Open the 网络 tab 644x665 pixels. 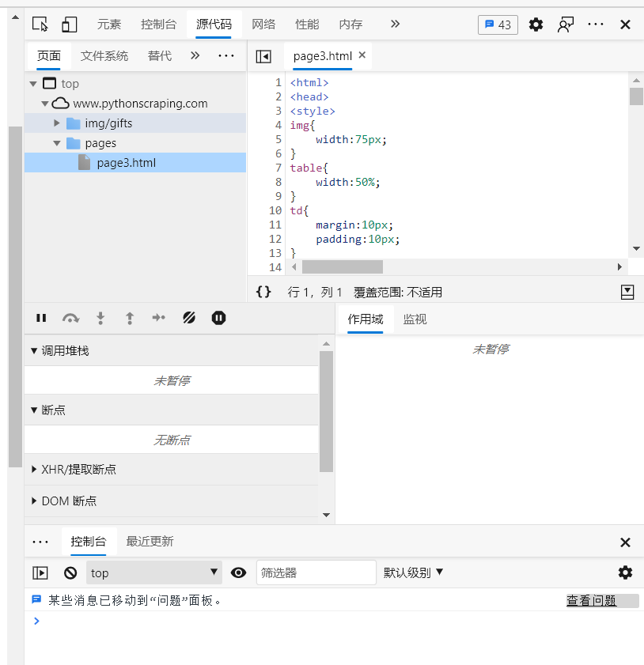point(263,25)
